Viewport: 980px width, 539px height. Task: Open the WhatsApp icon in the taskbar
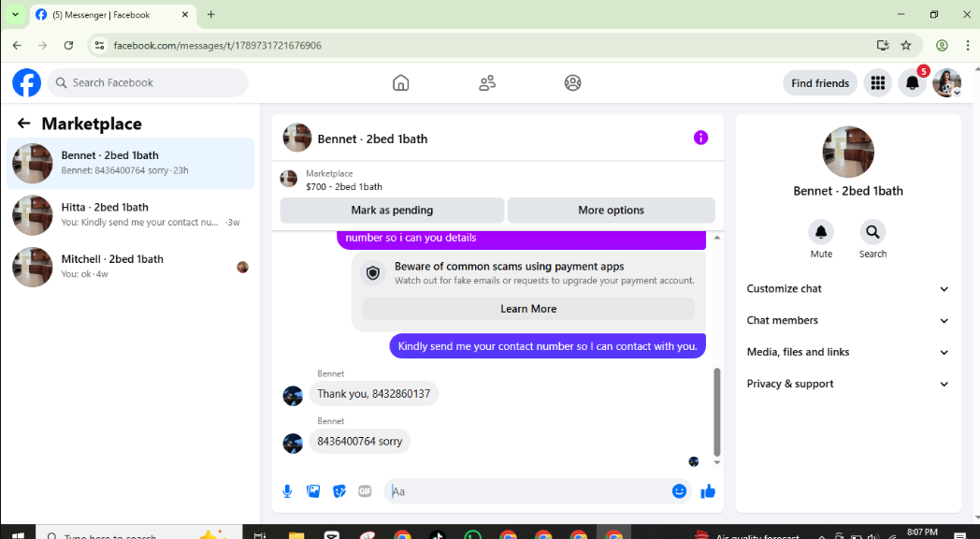point(473,534)
